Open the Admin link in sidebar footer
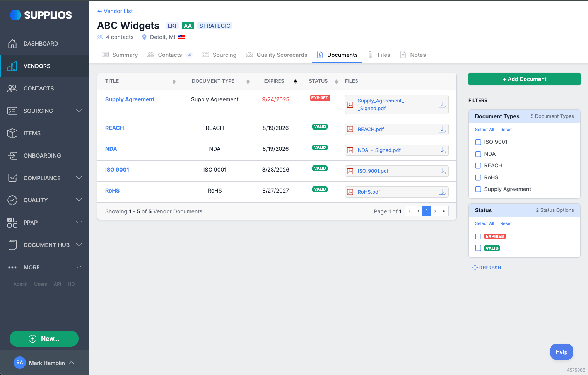 pos(21,284)
